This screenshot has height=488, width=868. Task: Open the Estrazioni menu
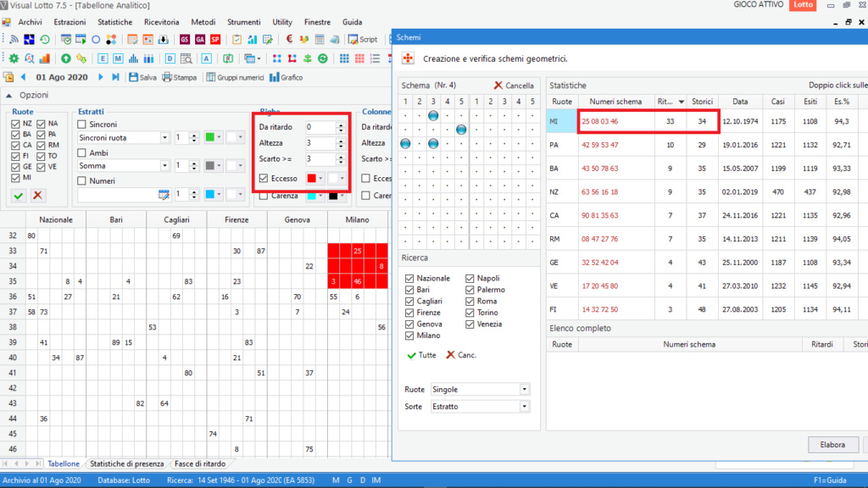(x=70, y=22)
